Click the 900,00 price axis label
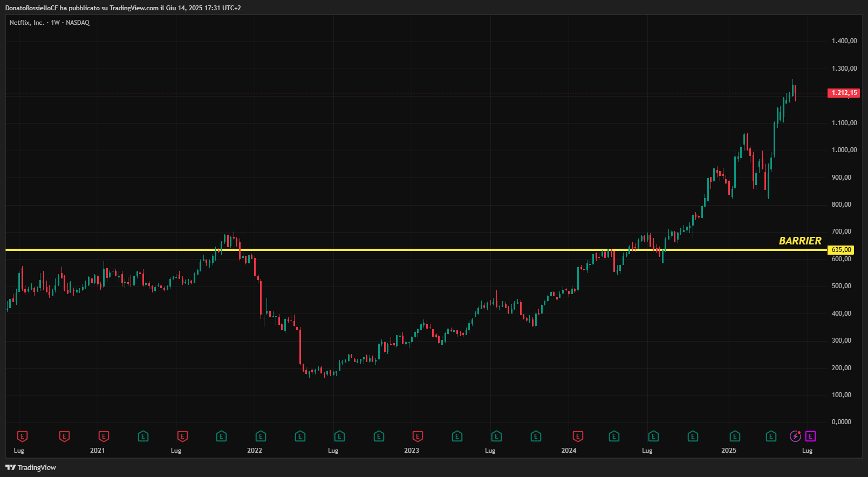The height and width of the screenshot is (477, 868). coord(842,178)
